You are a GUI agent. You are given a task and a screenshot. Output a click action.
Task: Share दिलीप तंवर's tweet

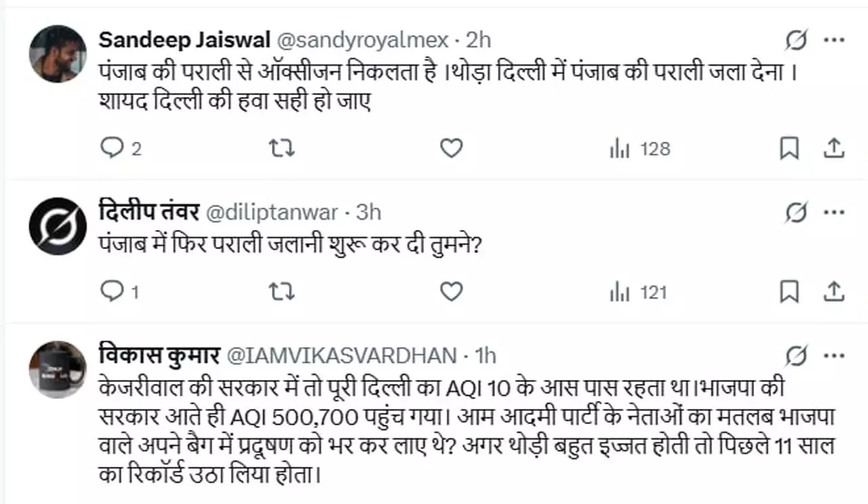[x=833, y=292]
